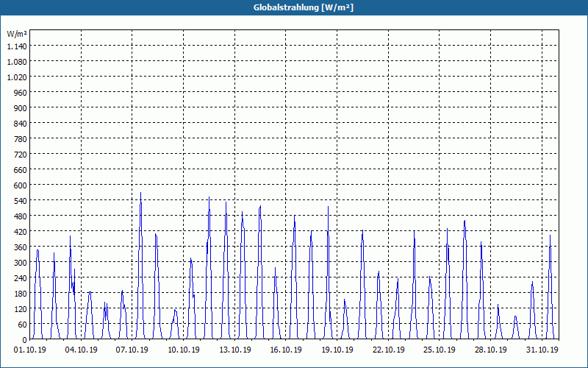Click the 720 y-axis value
588x368 pixels.
pyautogui.click(x=21, y=154)
